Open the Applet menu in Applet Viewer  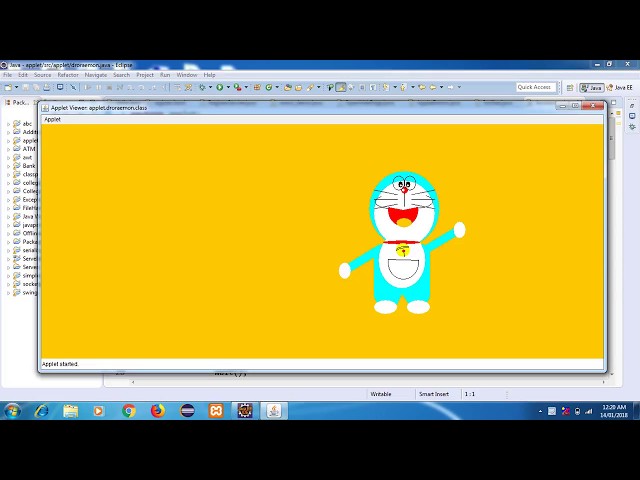coord(52,119)
